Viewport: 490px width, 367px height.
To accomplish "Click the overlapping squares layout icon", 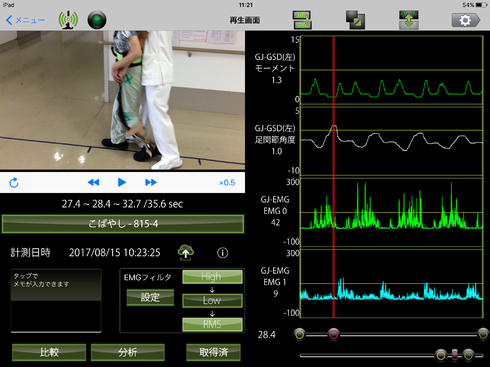I will [355, 20].
